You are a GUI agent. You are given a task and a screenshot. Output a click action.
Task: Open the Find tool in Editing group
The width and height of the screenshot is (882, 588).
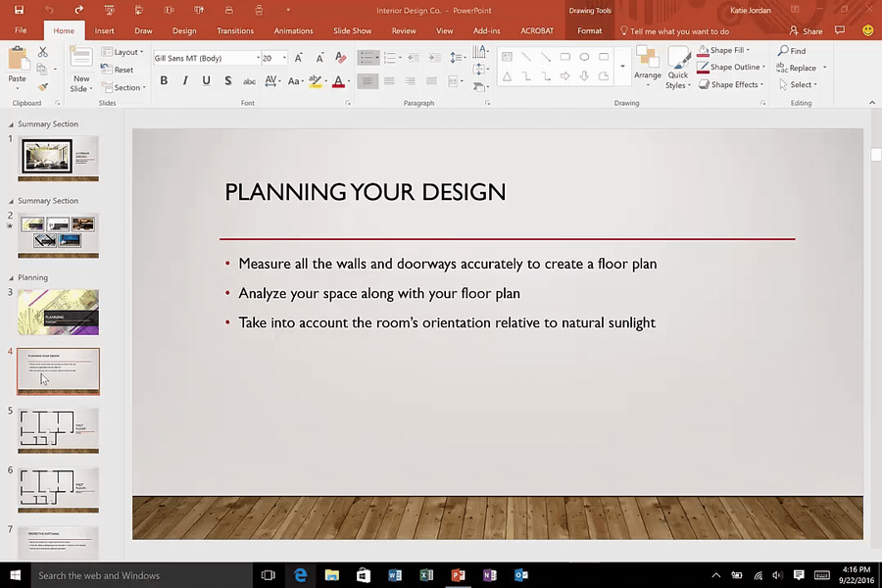point(792,50)
